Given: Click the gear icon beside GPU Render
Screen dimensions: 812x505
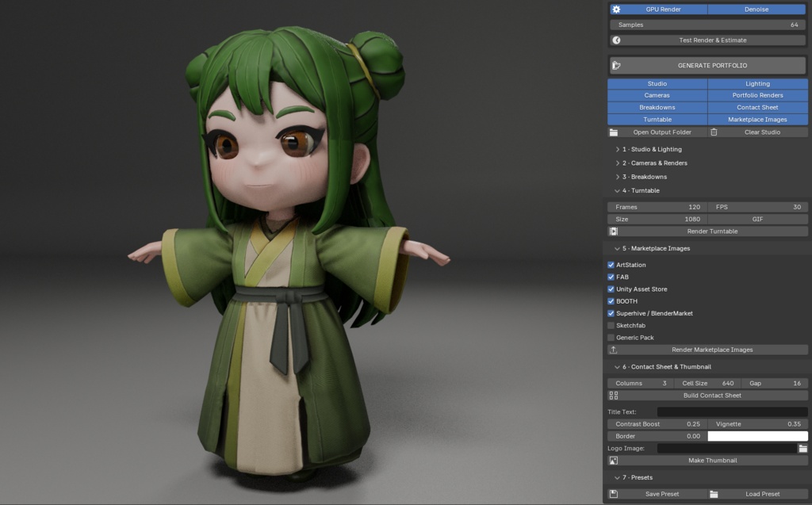Looking at the screenshot, I should click(x=616, y=10).
